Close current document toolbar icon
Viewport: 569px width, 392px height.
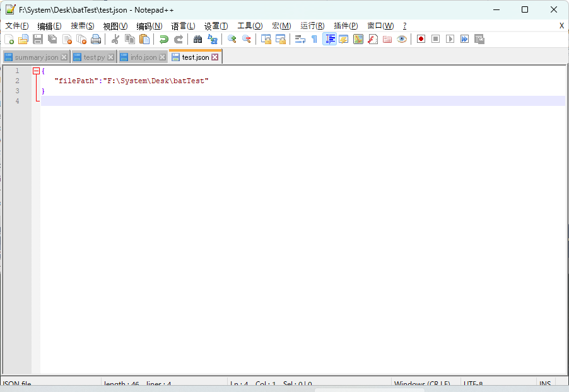(67, 39)
